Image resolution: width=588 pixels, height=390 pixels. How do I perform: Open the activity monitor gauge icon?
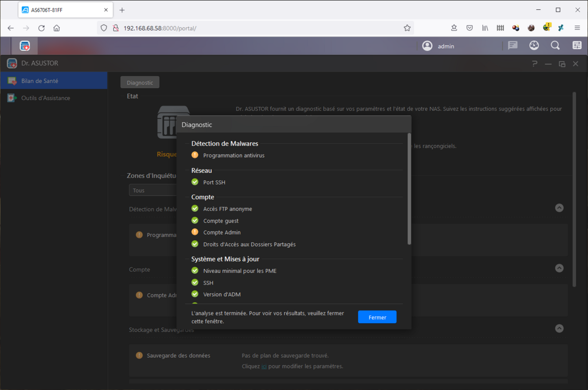point(534,46)
